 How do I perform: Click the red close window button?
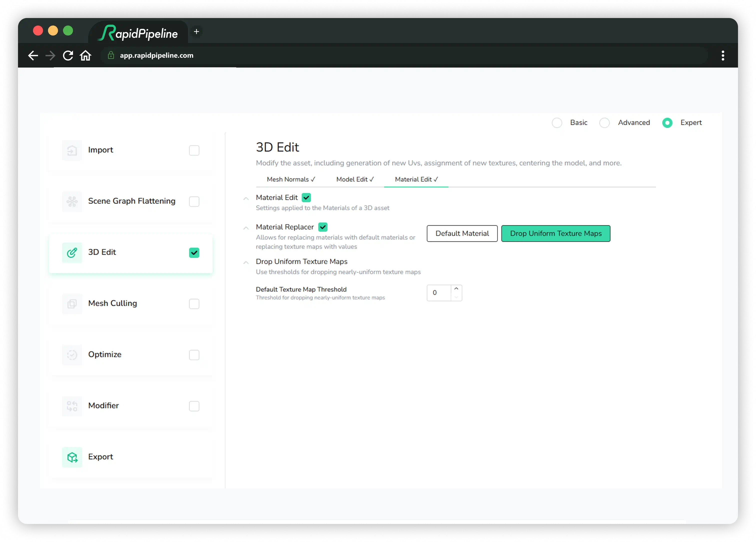click(38, 31)
